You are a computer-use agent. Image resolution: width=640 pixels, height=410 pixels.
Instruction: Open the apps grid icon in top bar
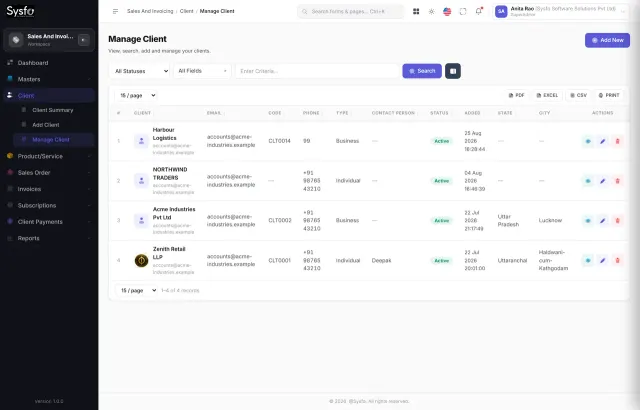coord(416,11)
